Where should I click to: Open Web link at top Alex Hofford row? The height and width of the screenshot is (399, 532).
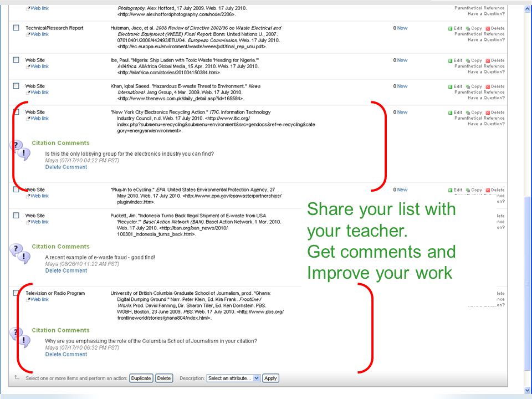pyautogui.click(x=40, y=8)
